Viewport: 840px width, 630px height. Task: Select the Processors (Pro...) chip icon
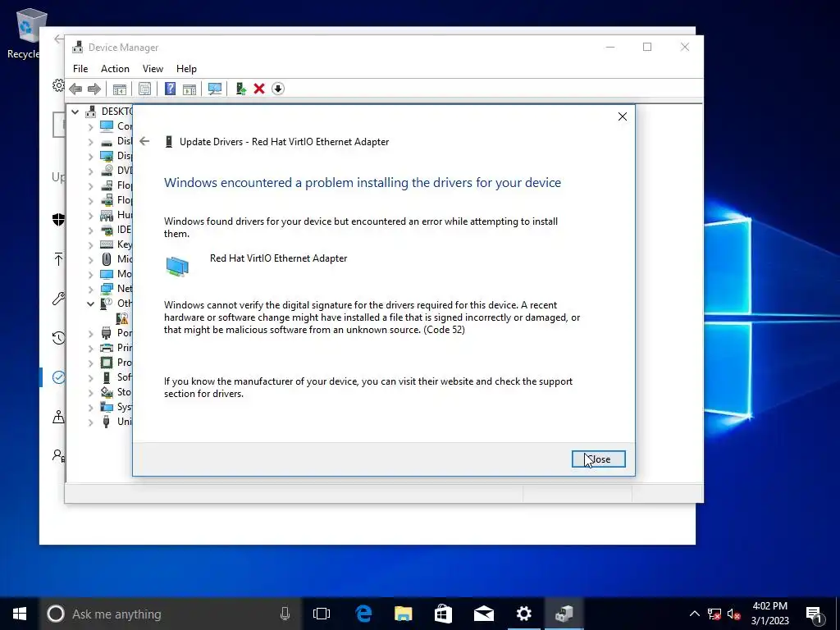(x=107, y=363)
